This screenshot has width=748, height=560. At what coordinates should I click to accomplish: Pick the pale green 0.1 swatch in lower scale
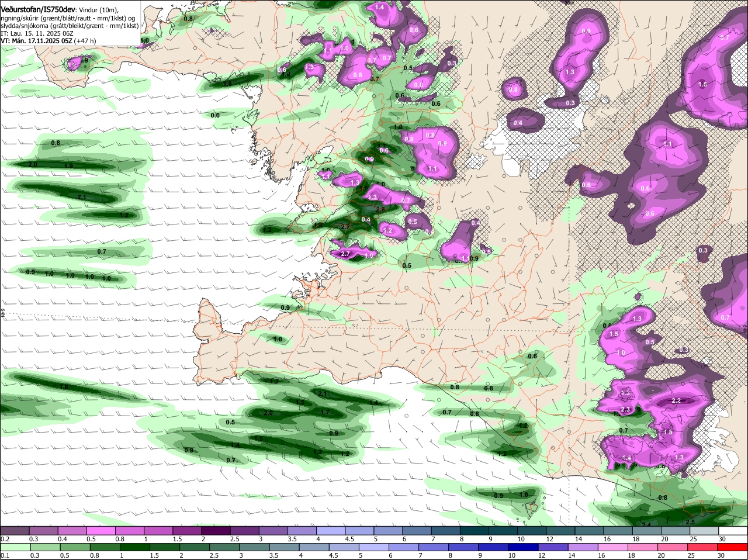[15, 547]
